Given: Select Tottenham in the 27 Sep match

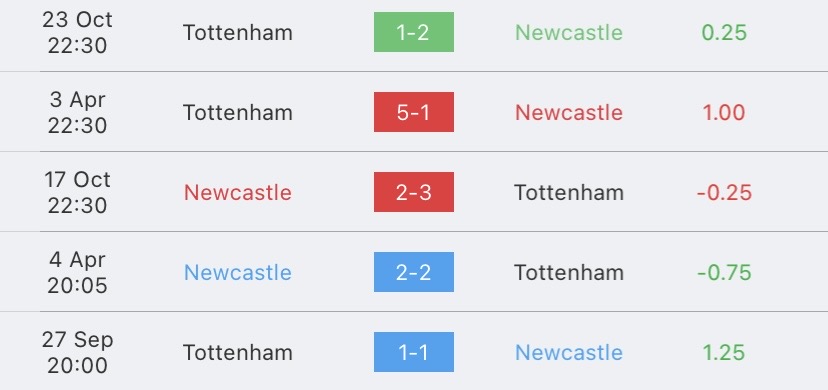Looking at the screenshot, I should [238, 353].
